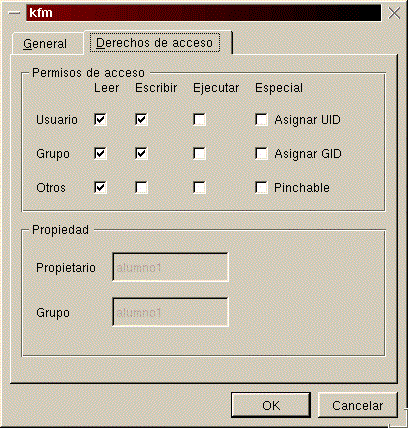
Task: Uncheck Usuario Leer permission
Action: pyautogui.click(x=100, y=119)
